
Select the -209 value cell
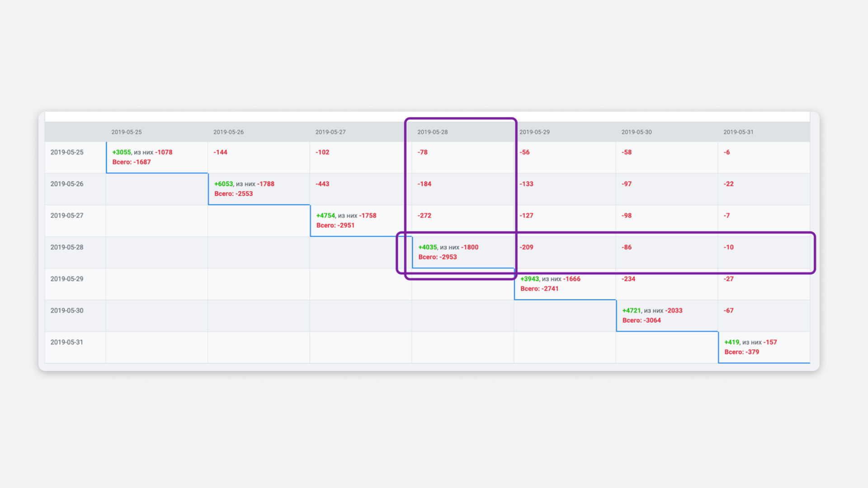pyautogui.click(x=526, y=247)
